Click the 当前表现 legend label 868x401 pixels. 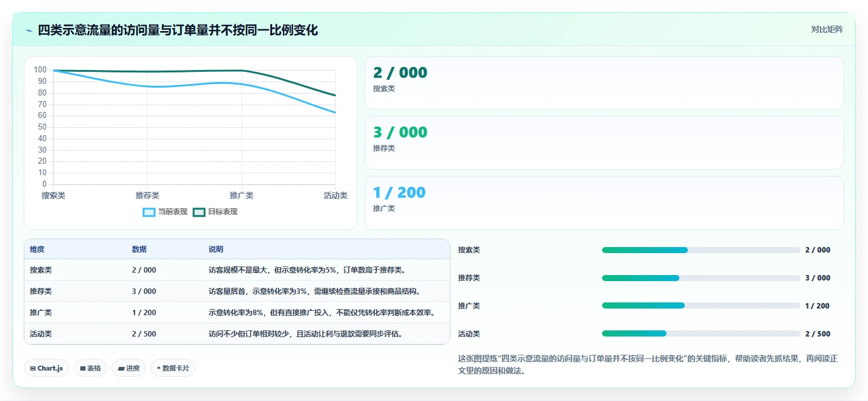[x=173, y=212]
